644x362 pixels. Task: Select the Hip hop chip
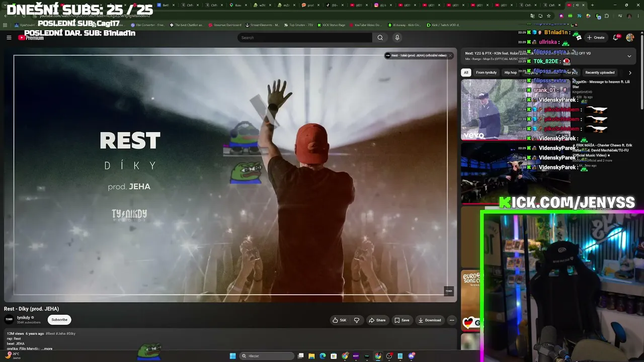510,72
